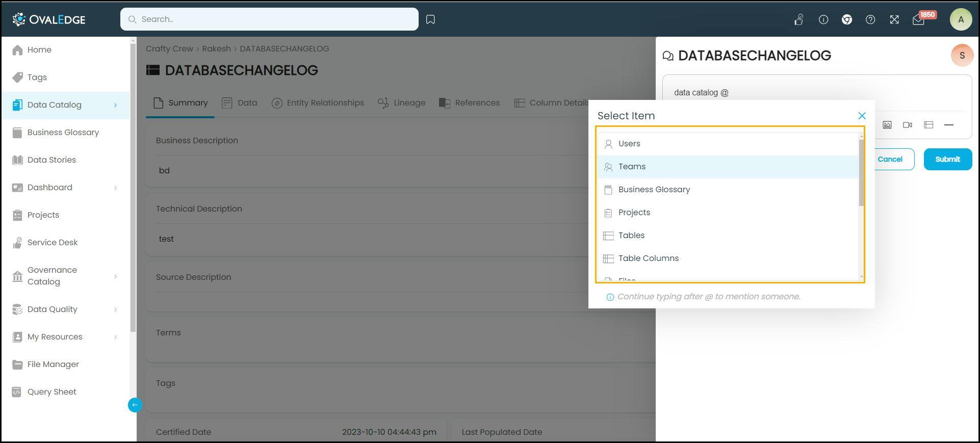Insert video icon in comment editor
The height and width of the screenshot is (443, 980).
click(x=908, y=125)
